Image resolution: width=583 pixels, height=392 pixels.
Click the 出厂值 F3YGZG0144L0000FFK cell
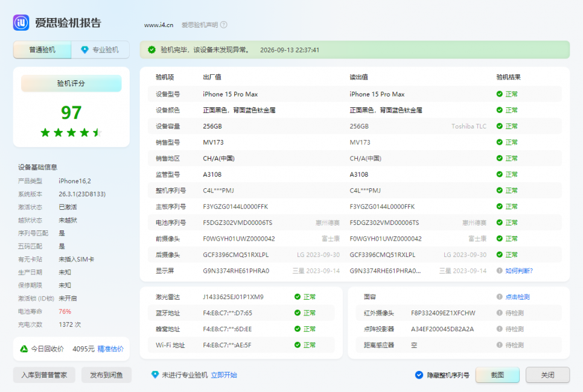click(x=235, y=207)
